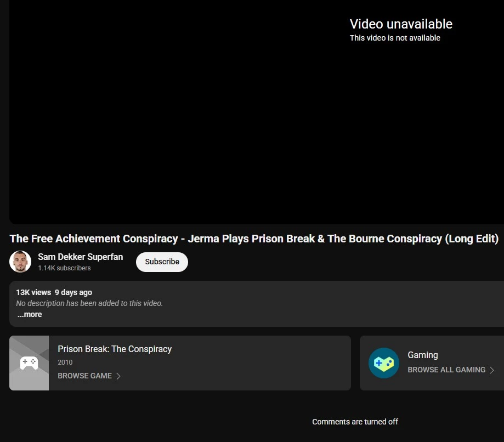504x442 pixels.
Task: Click BROWSE ALL GAMING link
Action: (x=446, y=370)
